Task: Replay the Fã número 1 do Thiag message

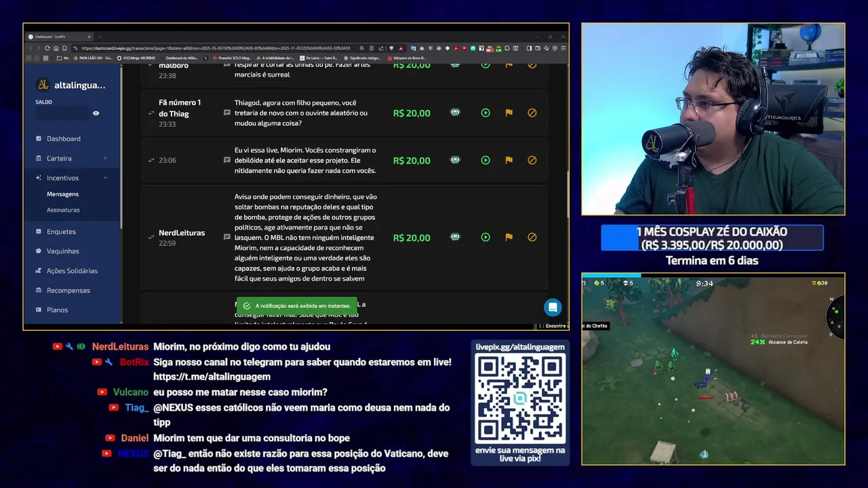Action: pos(486,113)
